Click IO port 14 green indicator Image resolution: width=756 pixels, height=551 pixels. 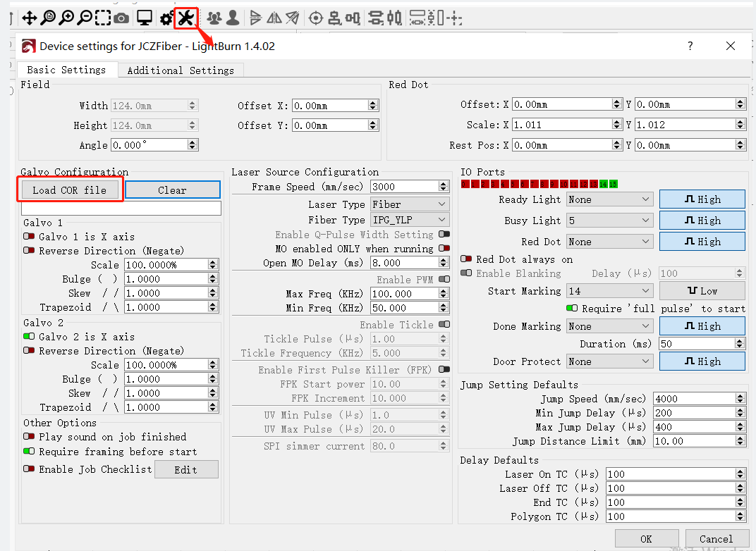603,184
